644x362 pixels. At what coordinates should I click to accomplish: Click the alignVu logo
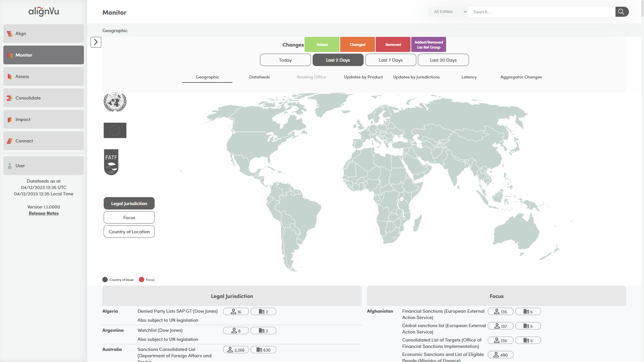click(44, 12)
